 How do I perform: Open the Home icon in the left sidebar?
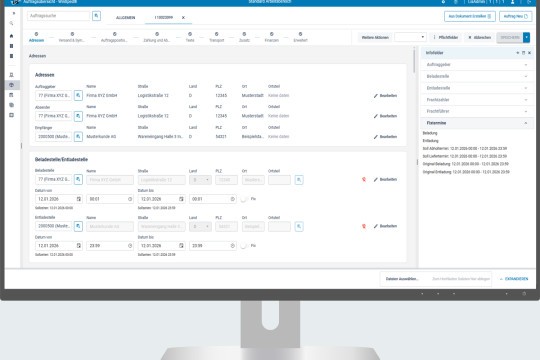11,36
